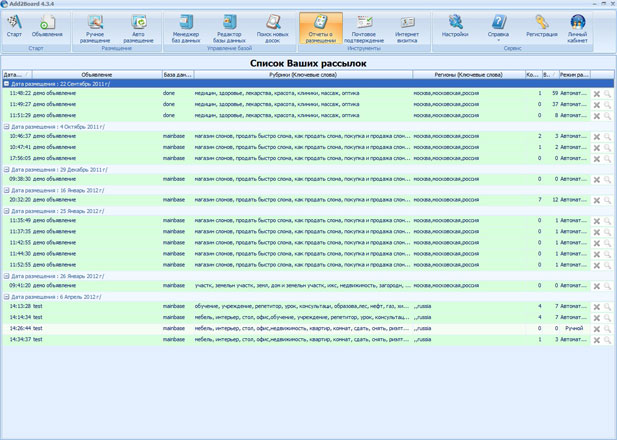The image size is (617, 440).
Task: Collapse the 26 Январь 2012 group
Action: coord(6,276)
